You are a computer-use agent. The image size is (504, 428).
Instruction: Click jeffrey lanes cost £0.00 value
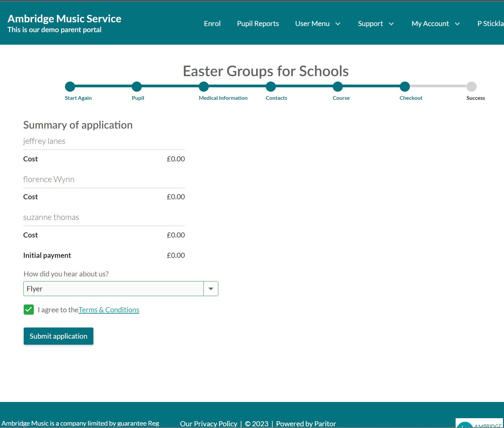coord(176,159)
